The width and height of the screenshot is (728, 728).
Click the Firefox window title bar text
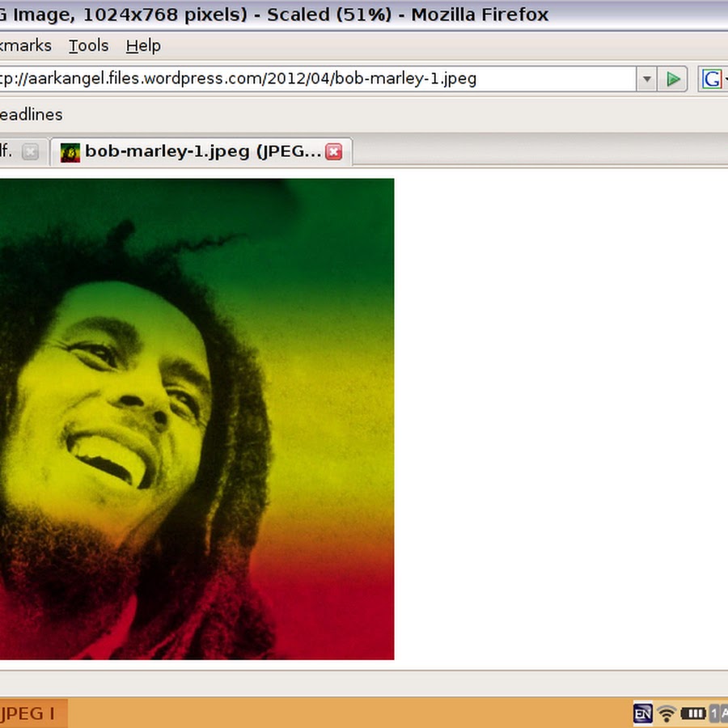(274, 15)
